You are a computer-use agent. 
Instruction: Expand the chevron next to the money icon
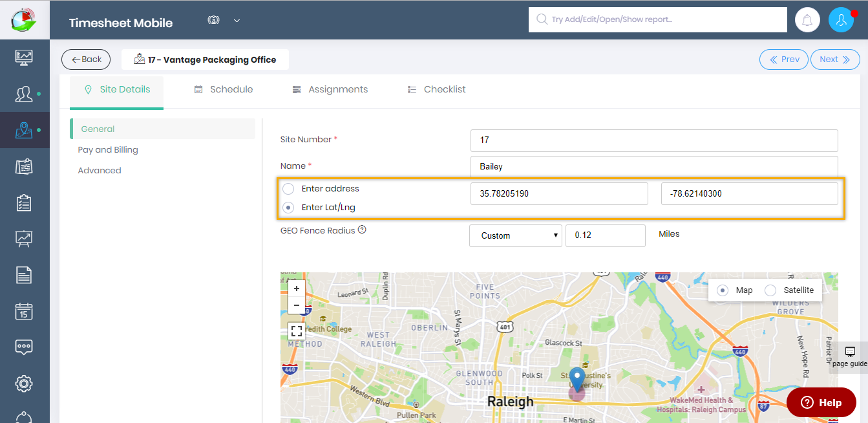point(237,21)
